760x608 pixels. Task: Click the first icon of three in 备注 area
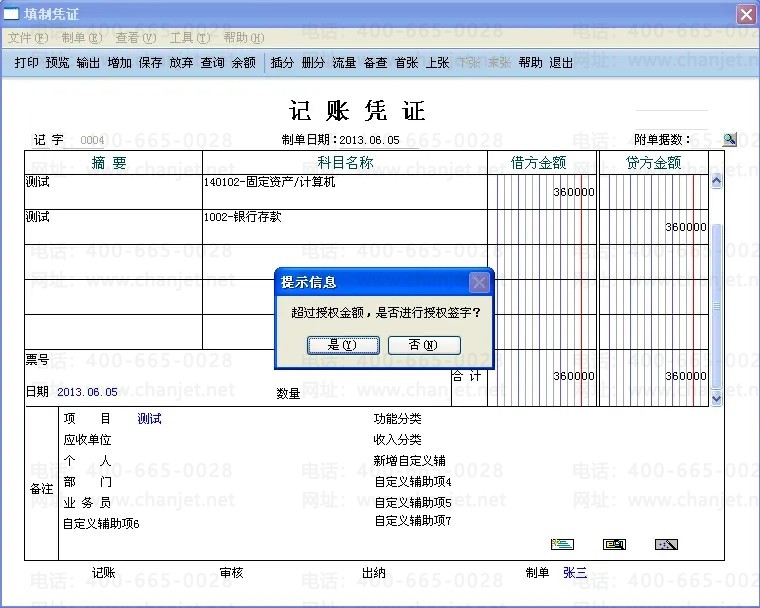pos(562,544)
